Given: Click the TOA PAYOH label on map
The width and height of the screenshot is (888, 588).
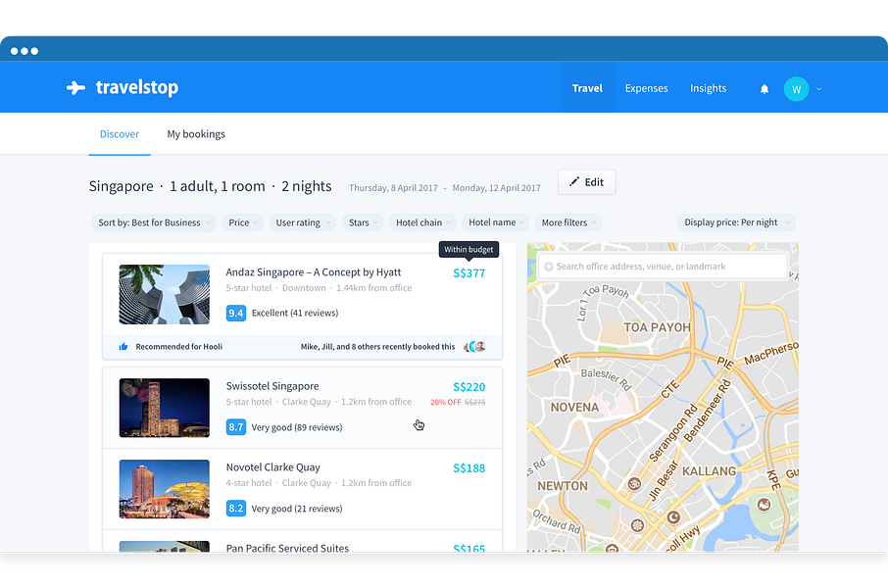Looking at the screenshot, I should [x=657, y=327].
